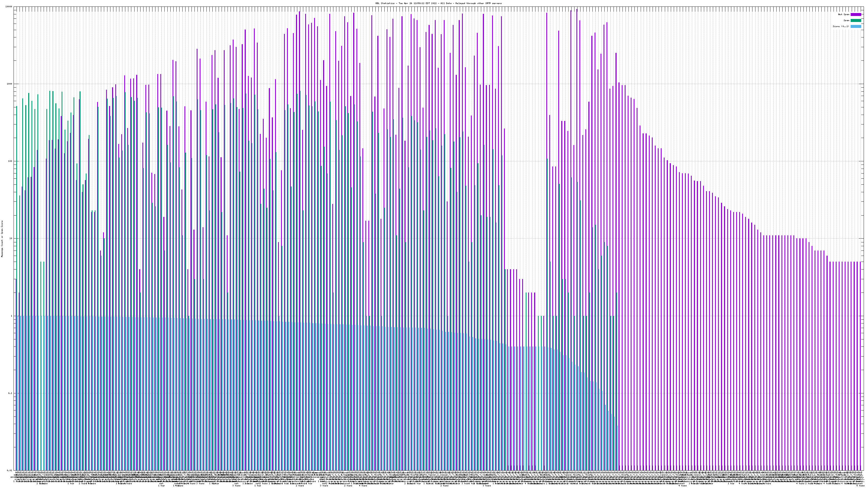Image resolution: width=868 pixels, height=488 pixels.
Task: Click the 1000 y-axis tick label
Action: coord(10,84)
